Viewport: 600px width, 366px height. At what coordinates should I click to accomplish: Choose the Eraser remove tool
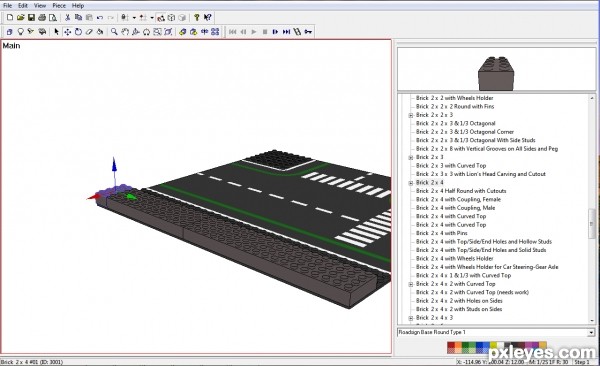coord(89,32)
